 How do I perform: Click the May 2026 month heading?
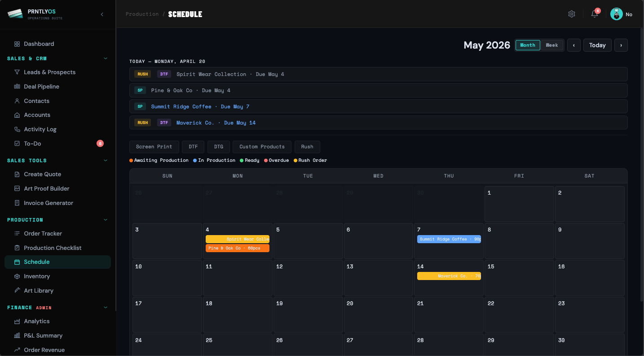(487, 45)
